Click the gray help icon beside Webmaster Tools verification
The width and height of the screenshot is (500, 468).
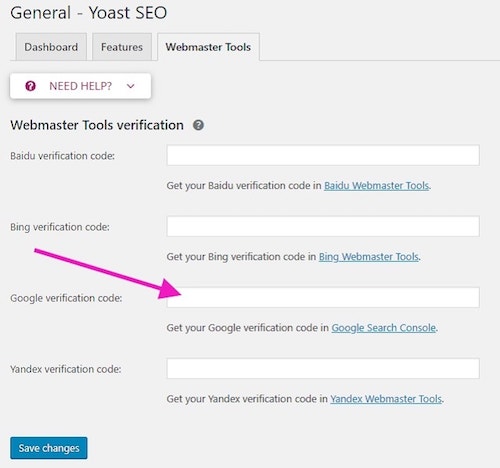pyautogui.click(x=198, y=125)
